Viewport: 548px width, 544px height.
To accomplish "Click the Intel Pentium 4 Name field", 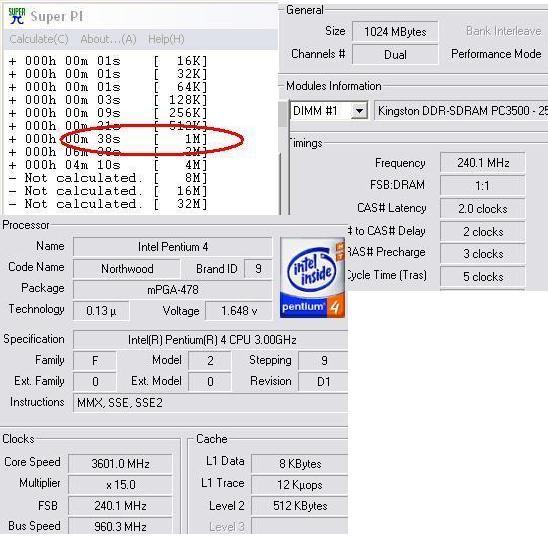I will pyautogui.click(x=173, y=247).
